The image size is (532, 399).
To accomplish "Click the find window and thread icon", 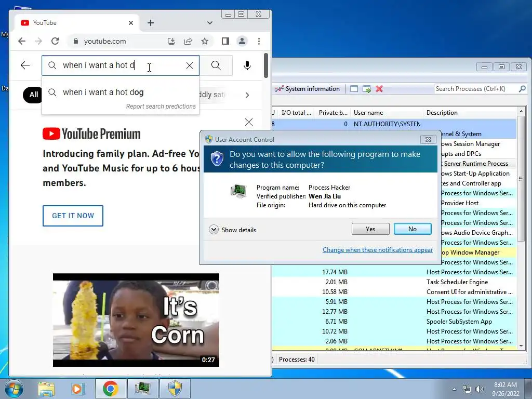I will 367,89.
